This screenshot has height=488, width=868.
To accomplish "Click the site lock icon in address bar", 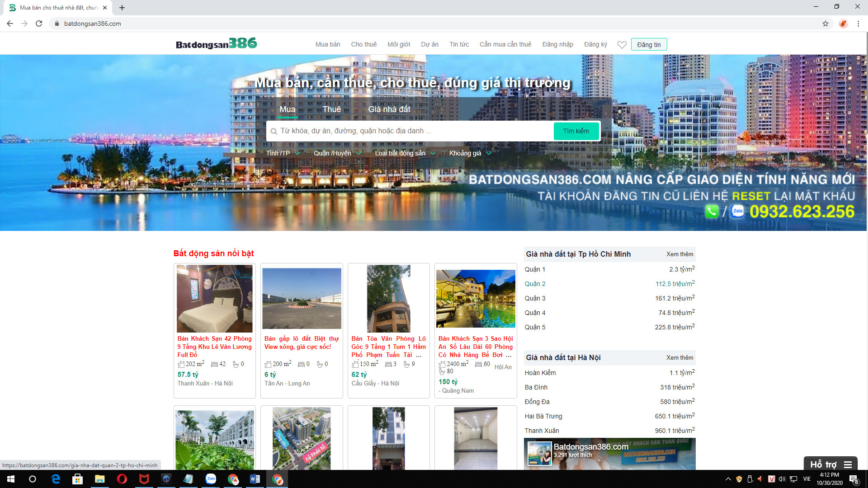I will point(57,23).
